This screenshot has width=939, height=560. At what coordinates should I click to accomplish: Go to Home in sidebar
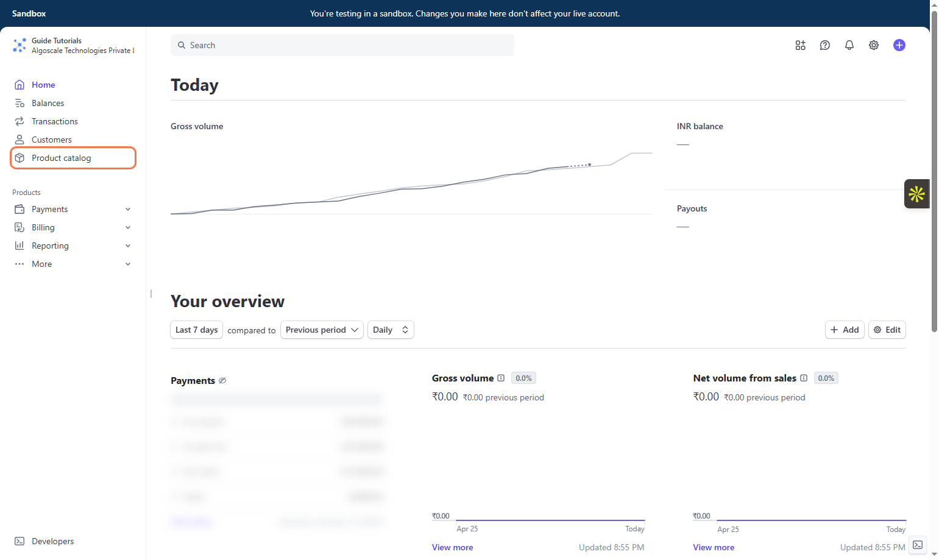tap(43, 85)
